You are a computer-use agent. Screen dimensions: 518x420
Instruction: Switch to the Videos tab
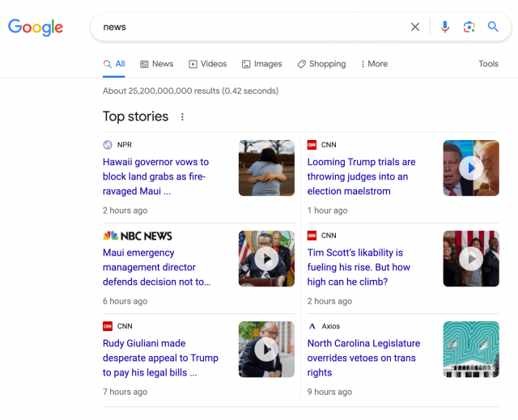207,64
